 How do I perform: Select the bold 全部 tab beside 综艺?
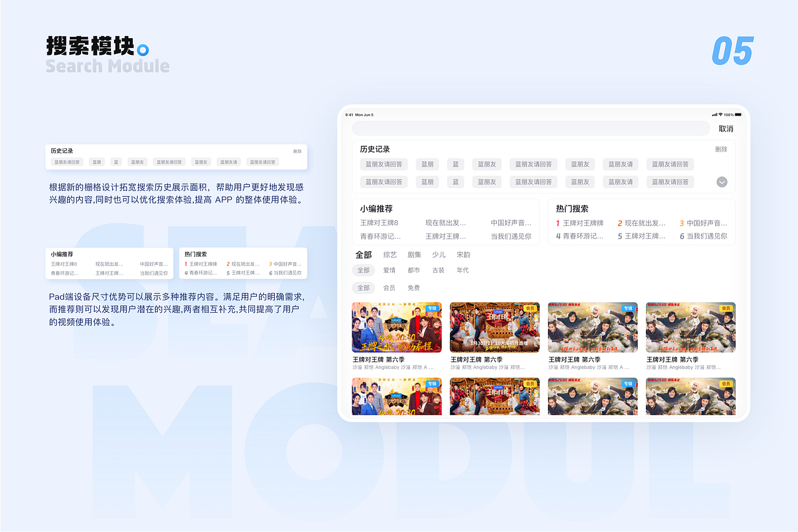pyautogui.click(x=363, y=255)
